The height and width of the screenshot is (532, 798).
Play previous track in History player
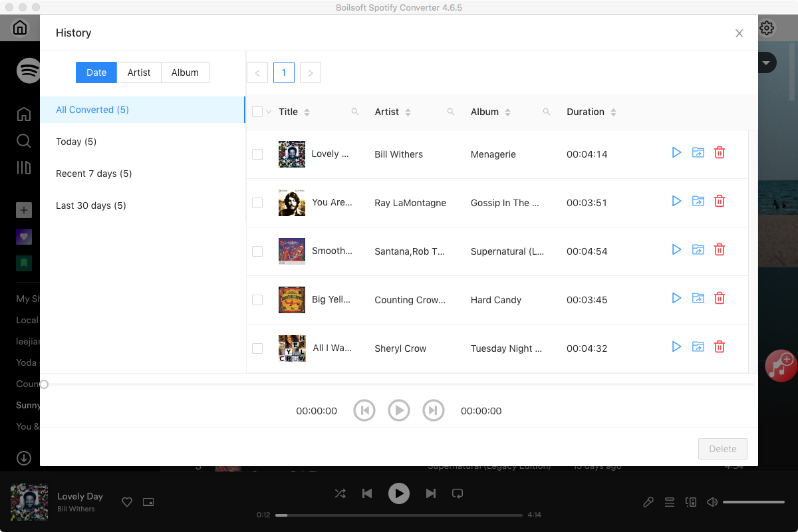pos(364,410)
